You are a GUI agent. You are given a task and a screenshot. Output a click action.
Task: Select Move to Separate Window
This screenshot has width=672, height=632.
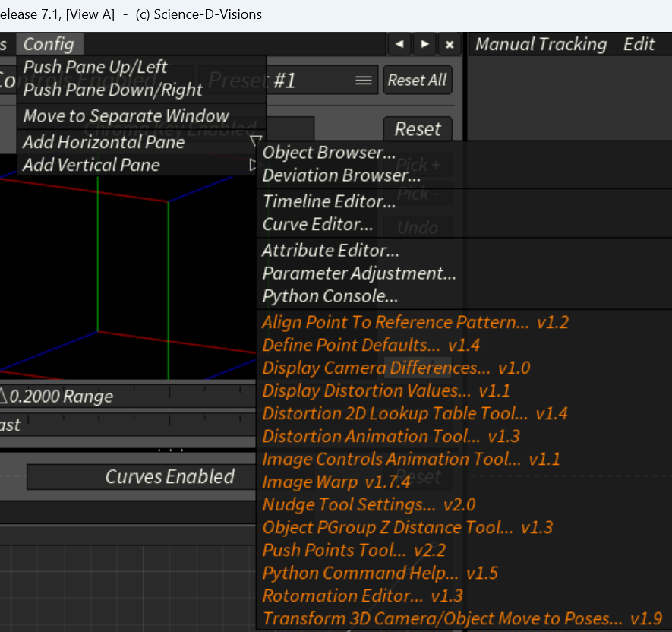pos(141,115)
